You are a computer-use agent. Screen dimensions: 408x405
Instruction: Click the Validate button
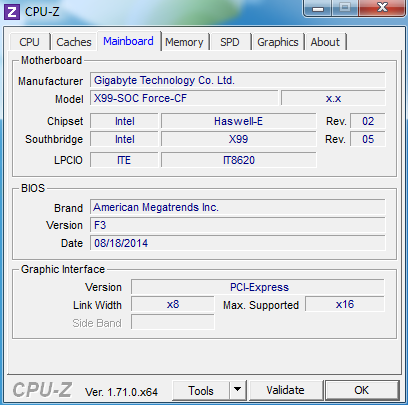[x=286, y=390]
